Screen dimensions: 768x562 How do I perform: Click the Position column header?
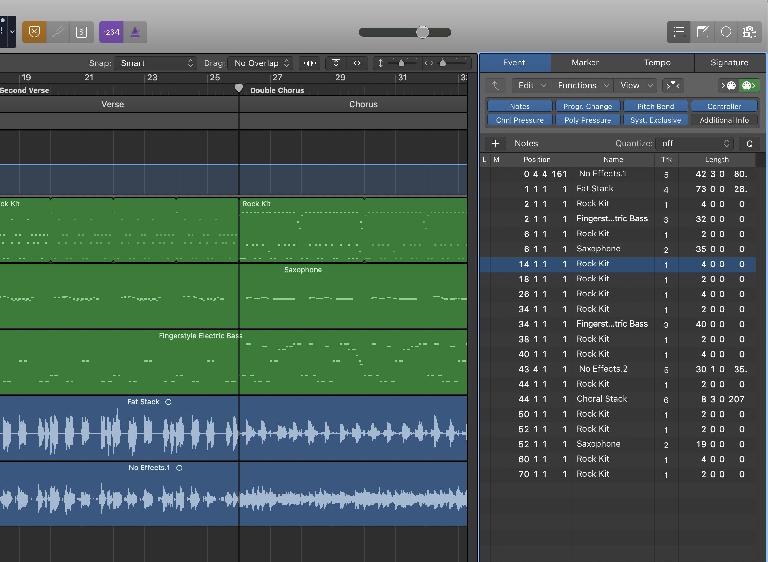pos(536,160)
